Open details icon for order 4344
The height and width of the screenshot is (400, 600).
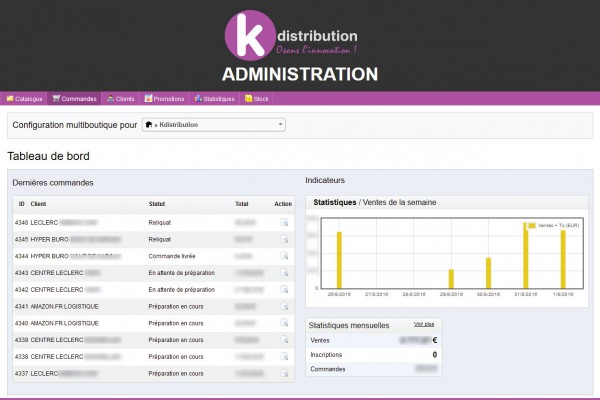coord(284,256)
